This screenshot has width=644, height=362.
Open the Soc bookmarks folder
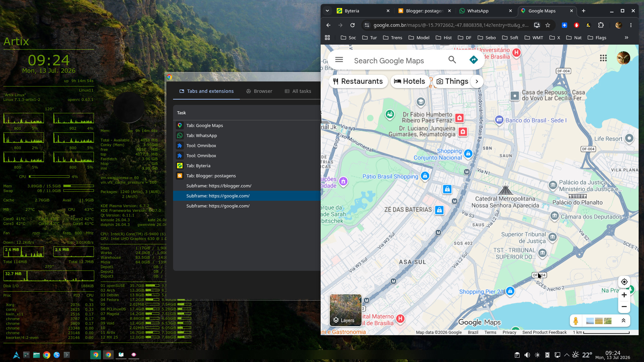[x=348, y=38]
